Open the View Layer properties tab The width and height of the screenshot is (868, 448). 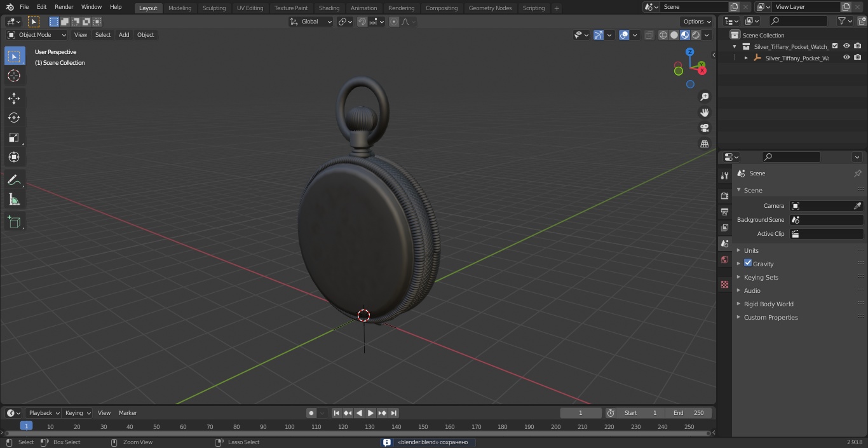point(724,227)
